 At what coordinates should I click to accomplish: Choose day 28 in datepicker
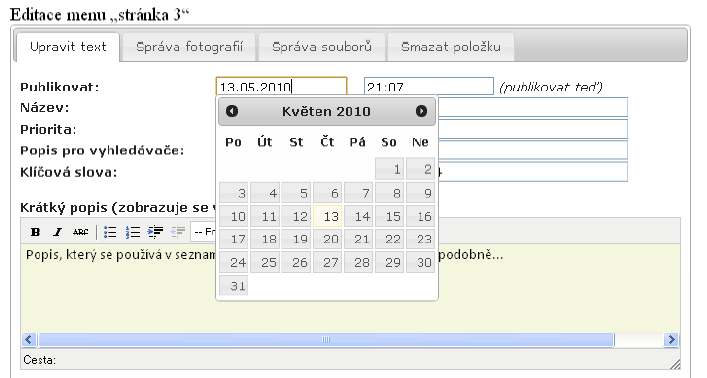tap(358, 262)
